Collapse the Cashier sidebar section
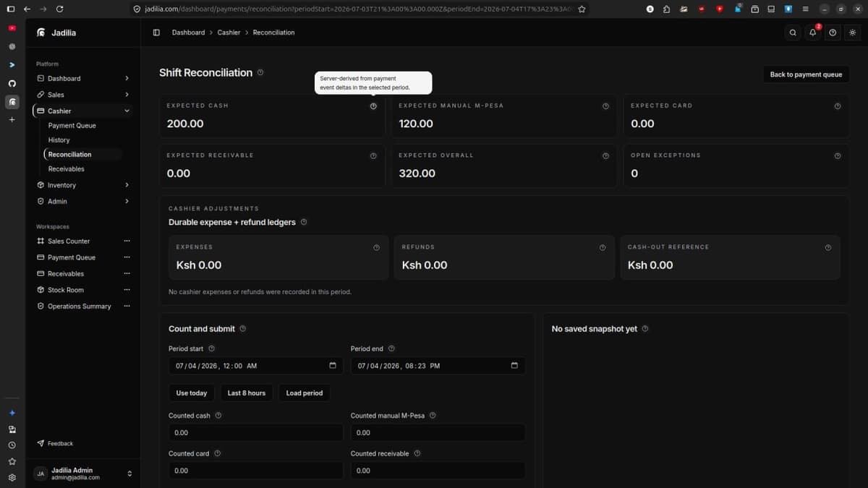Viewport: 868px width, 488px height. (x=127, y=111)
